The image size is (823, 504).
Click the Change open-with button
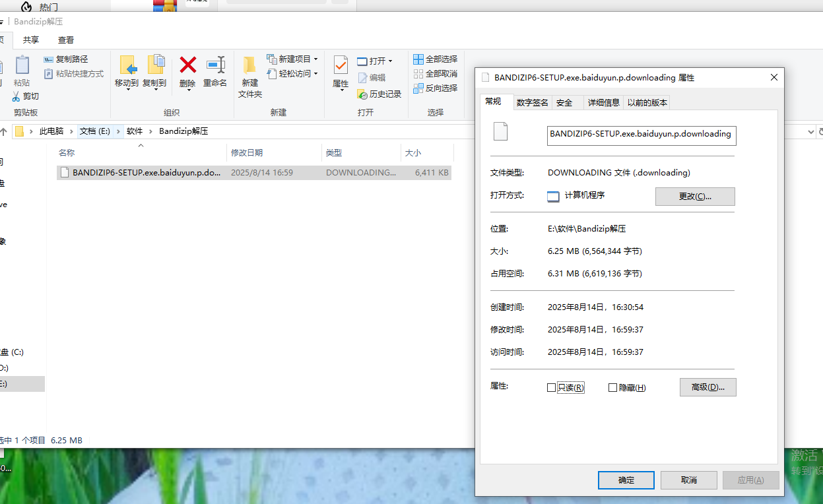(x=694, y=197)
